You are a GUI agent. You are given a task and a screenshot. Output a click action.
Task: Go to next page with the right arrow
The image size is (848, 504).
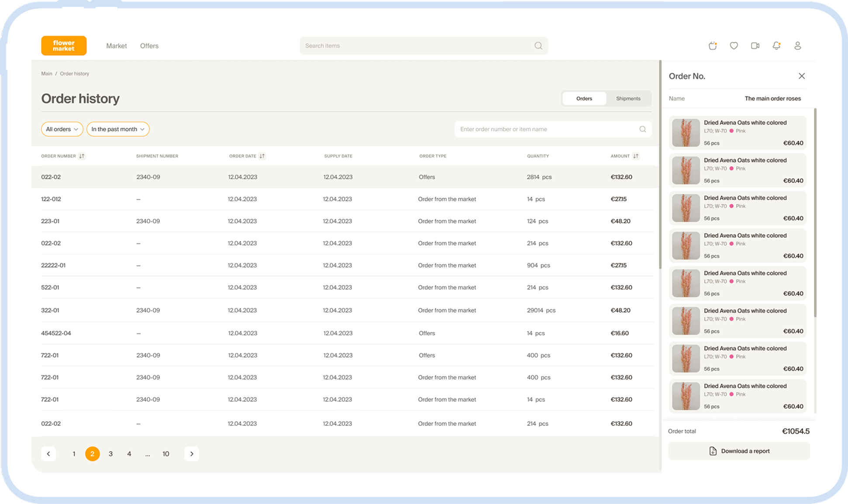tap(191, 454)
